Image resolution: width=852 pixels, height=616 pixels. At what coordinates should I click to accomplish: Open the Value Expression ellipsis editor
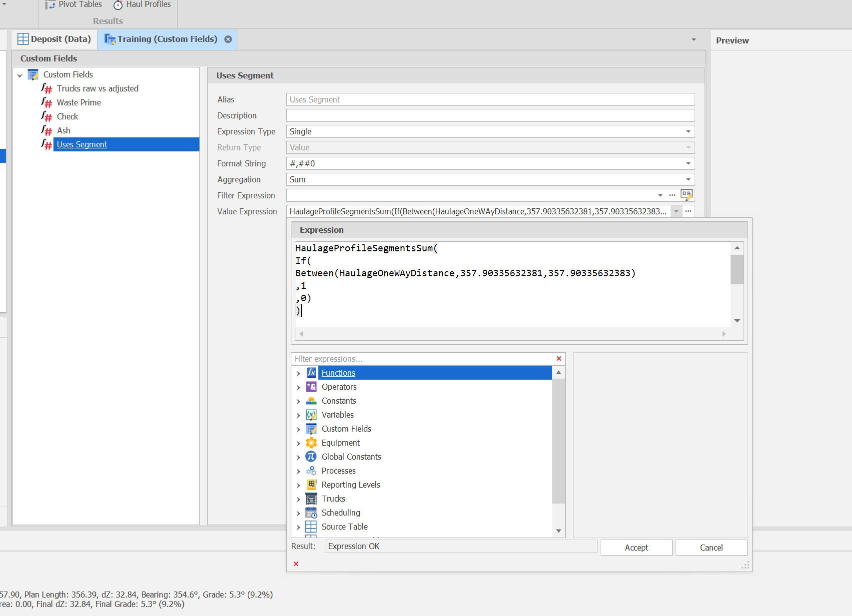pos(688,211)
